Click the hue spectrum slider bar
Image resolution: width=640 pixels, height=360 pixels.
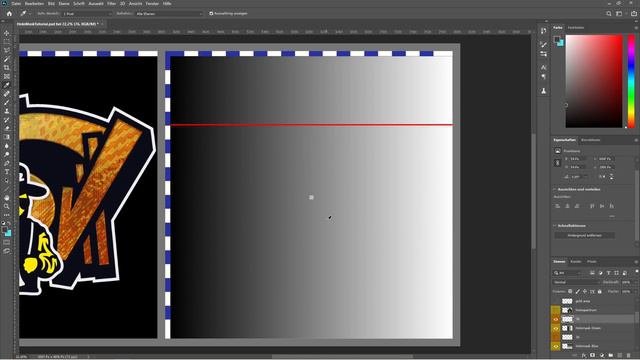(631, 81)
